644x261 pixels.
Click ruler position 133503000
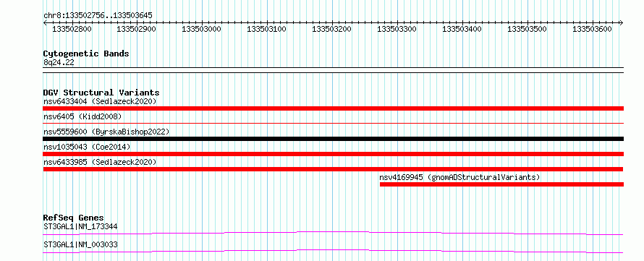coord(202,29)
